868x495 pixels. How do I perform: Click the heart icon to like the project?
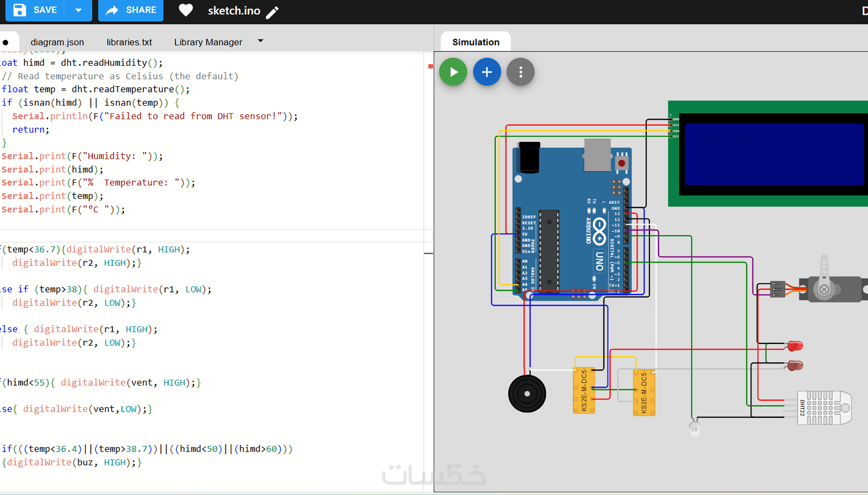pos(186,10)
